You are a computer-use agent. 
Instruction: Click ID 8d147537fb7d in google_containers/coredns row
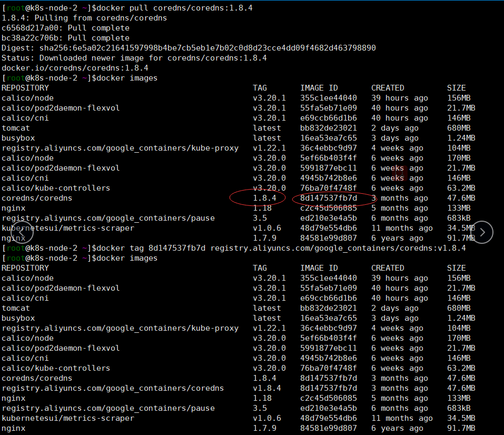click(x=329, y=388)
